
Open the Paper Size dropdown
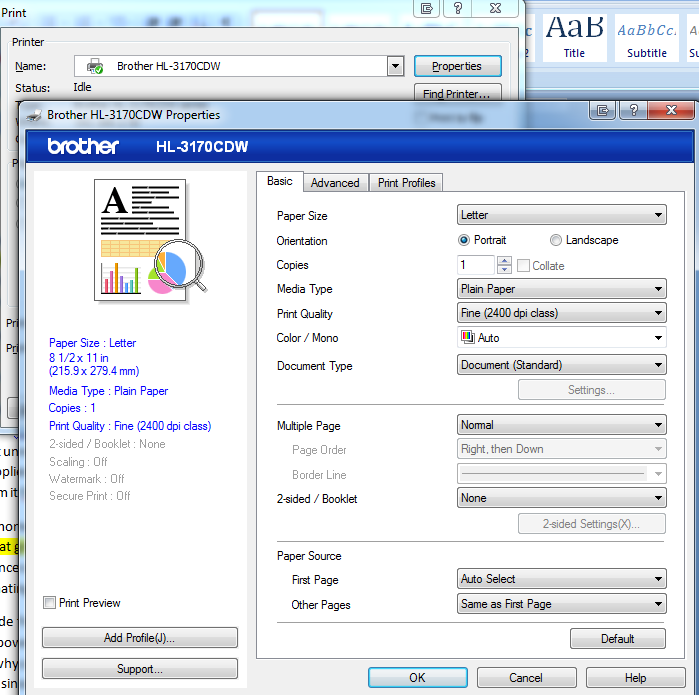click(562, 215)
